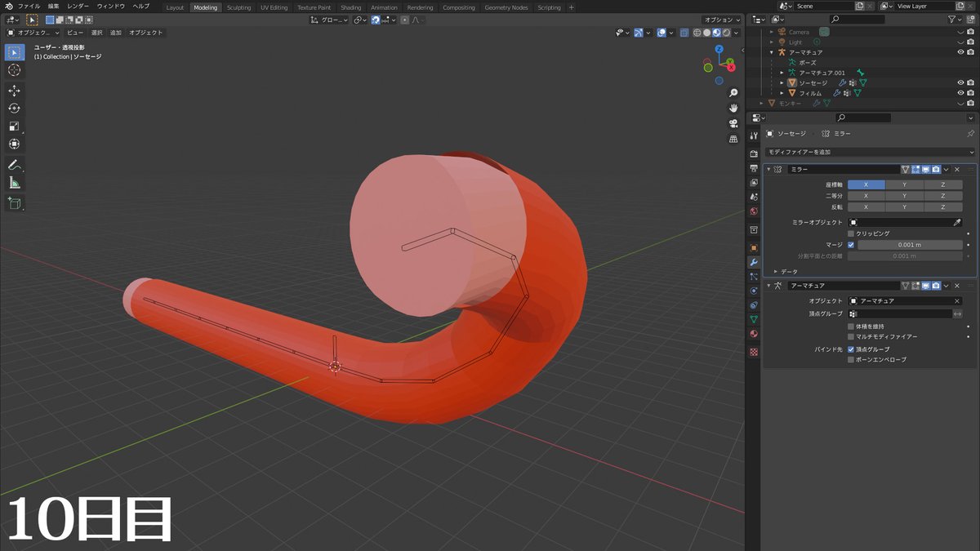Viewport: 980px width, 551px height.
Task: Toggle アーマチュア eye visibility
Action: (960, 52)
